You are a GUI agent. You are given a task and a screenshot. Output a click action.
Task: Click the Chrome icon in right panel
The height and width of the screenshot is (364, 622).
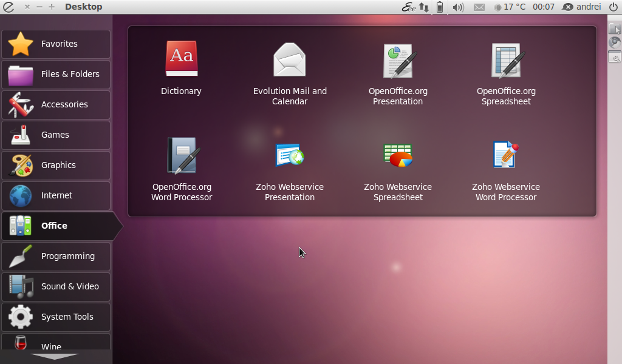coord(615,42)
